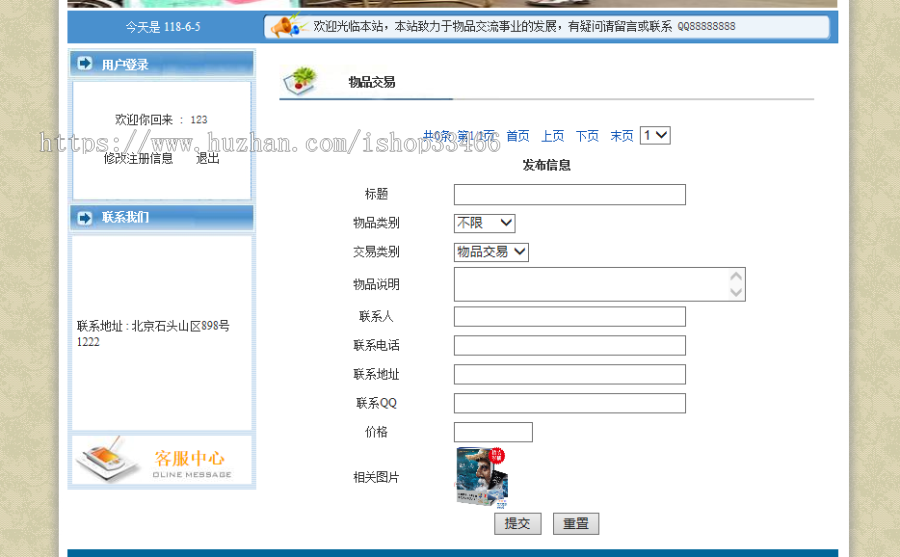Focus the 联系地址 input field
The width and height of the screenshot is (900, 557).
570,374
